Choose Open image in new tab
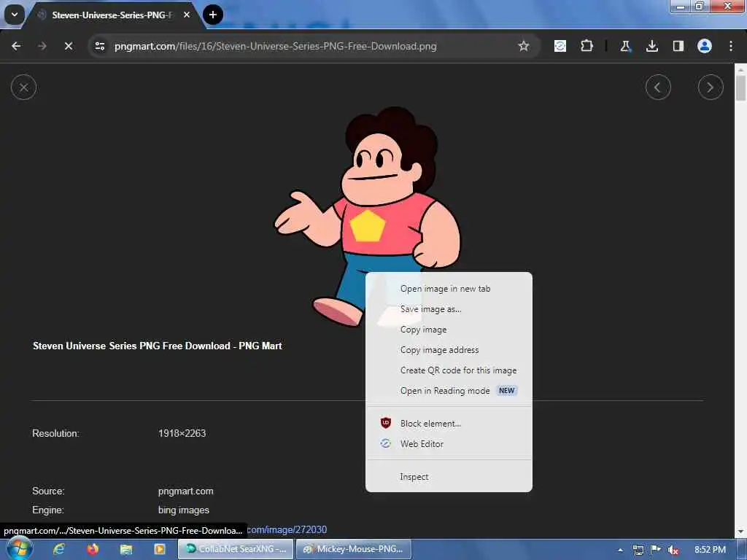The image size is (747, 560). (x=449, y=289)
